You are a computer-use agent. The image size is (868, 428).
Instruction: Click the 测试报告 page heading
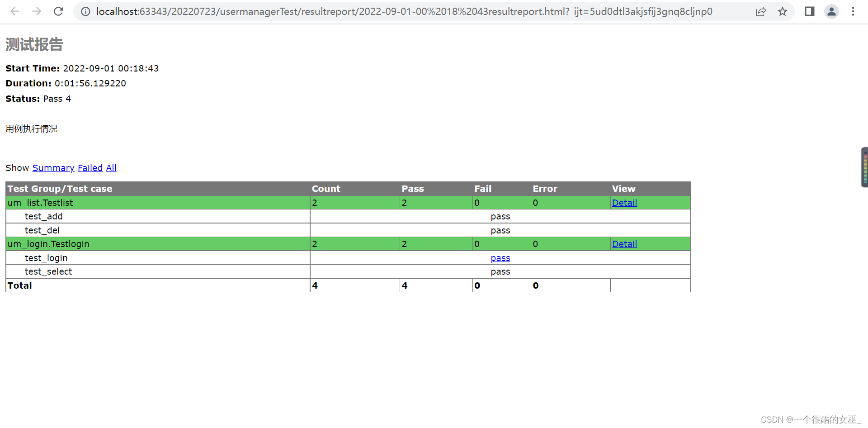[x=34, y=44]
